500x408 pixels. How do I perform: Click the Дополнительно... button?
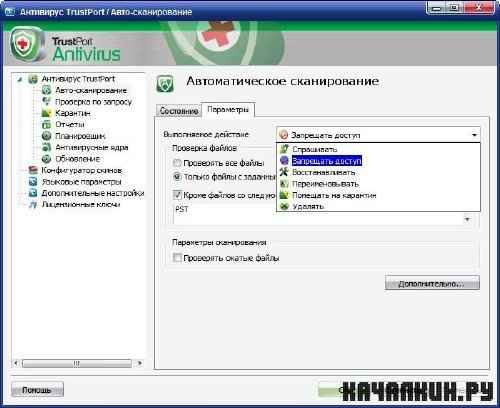[432, 283]
